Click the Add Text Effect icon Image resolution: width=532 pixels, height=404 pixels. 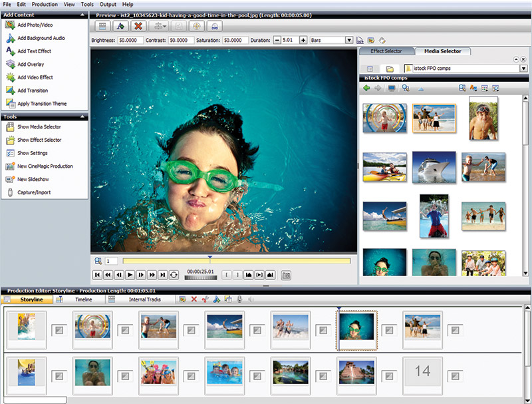click(10, 51)
